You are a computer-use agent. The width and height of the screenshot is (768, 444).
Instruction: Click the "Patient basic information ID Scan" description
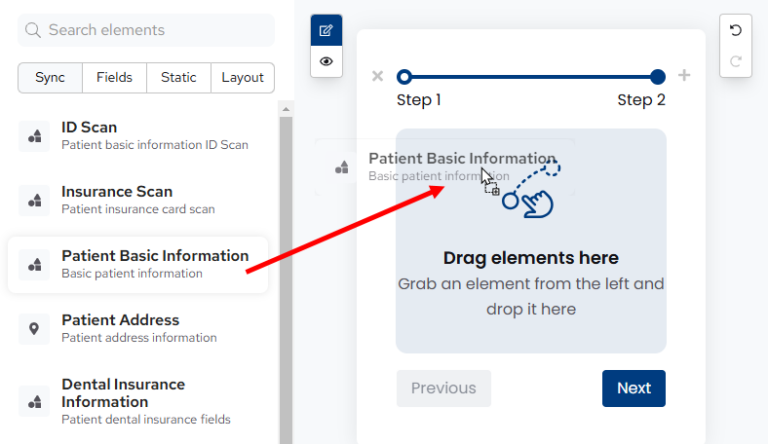pyautogui.click(x=155, y=145)
